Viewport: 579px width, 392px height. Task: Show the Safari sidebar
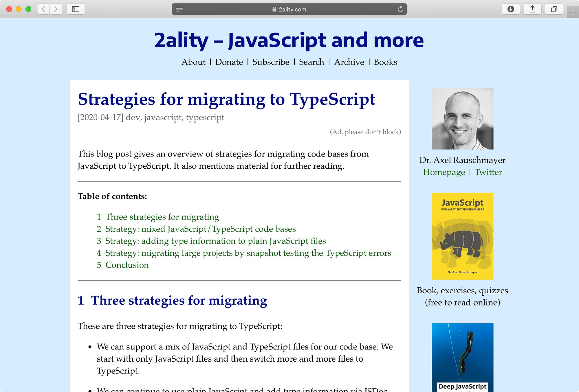(76, 9)
